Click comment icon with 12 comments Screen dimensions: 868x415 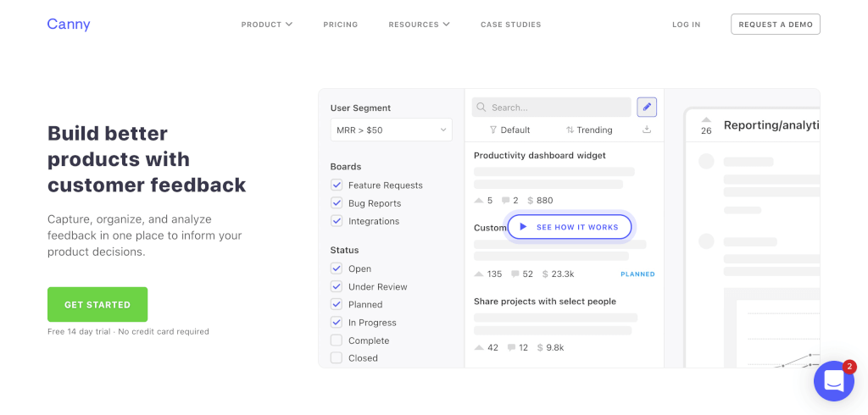511,347
